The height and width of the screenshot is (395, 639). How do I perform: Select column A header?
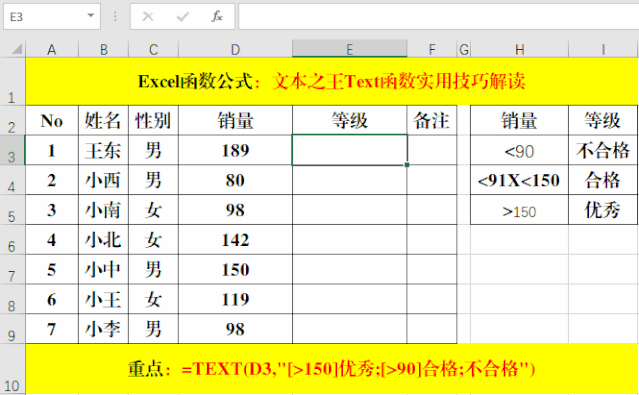pos(52,49)
